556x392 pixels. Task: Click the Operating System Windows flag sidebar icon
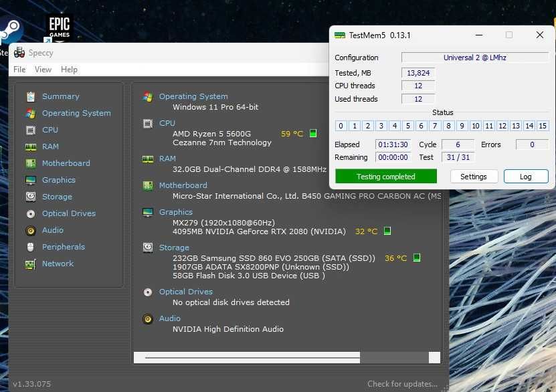[x=31, y=113]
